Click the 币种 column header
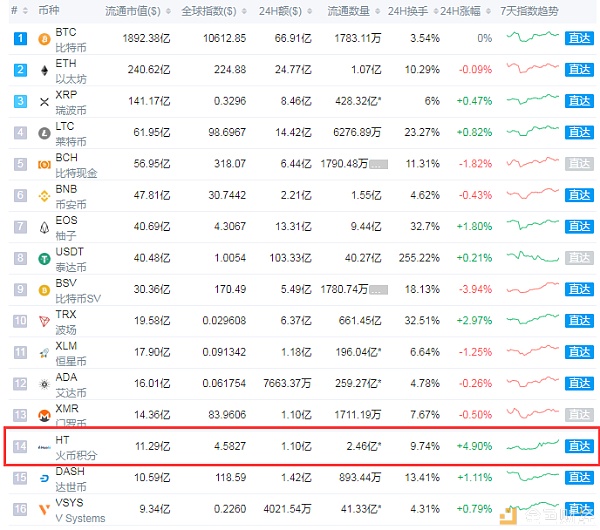This screenshot has height=530, width=600. [x=49, y=10]
